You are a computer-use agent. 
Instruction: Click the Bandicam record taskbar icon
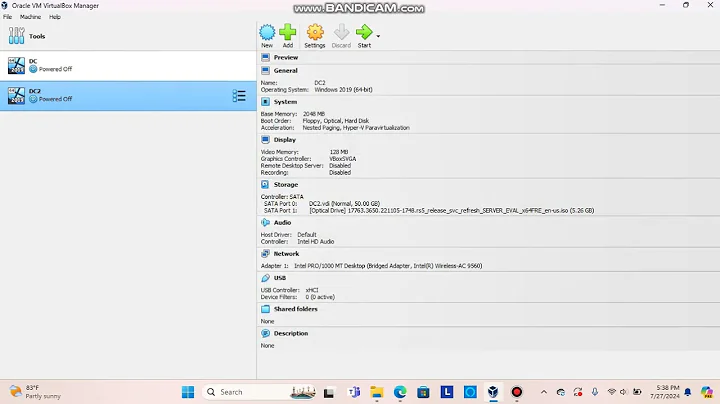(x=517, y=392)
